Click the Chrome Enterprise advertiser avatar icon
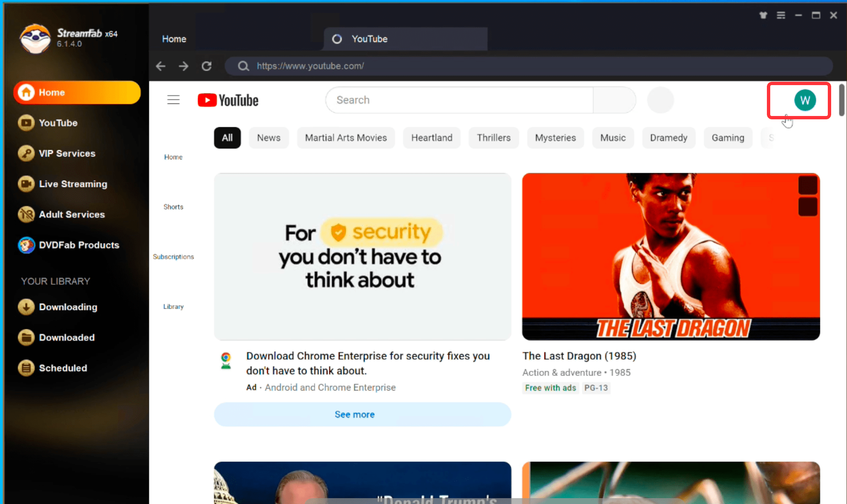 [x=226, y=360]
